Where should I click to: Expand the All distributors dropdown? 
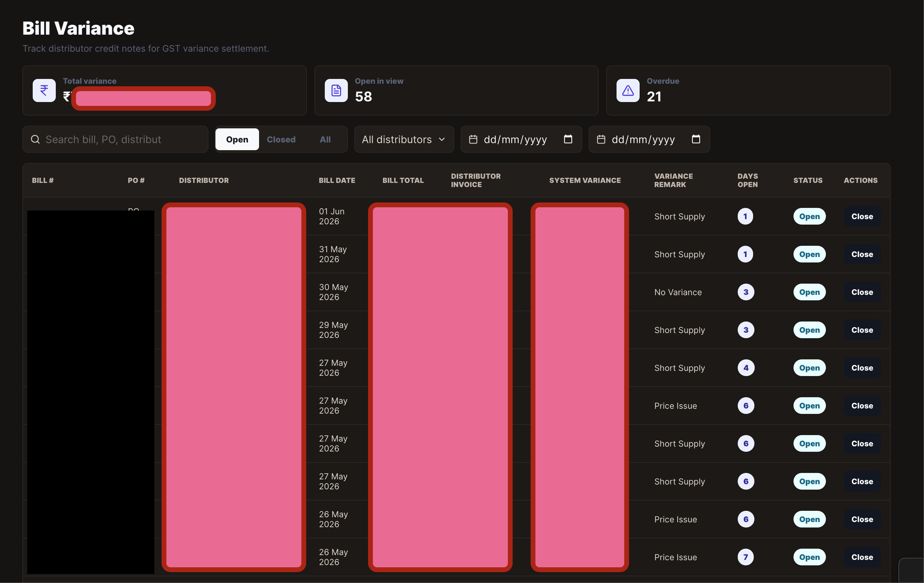click(x=404, y=139)
